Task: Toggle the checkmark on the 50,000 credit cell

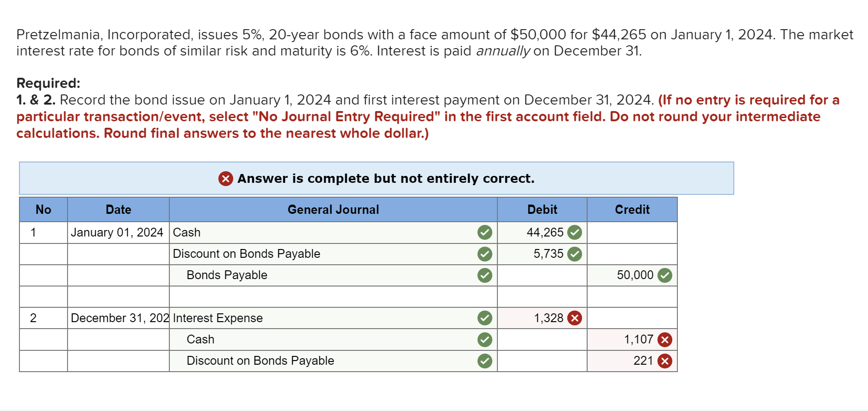Action: coord(665,275)
